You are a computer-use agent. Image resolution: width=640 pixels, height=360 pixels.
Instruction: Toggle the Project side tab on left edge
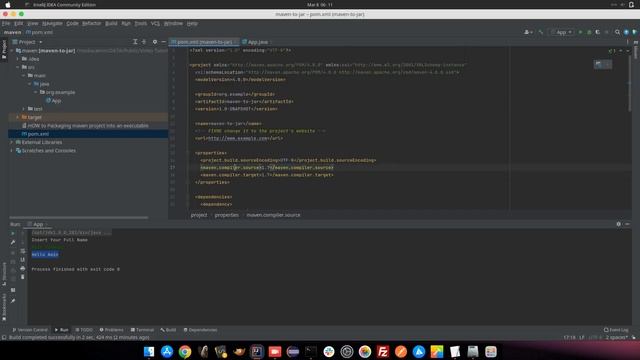coord(4,49)
